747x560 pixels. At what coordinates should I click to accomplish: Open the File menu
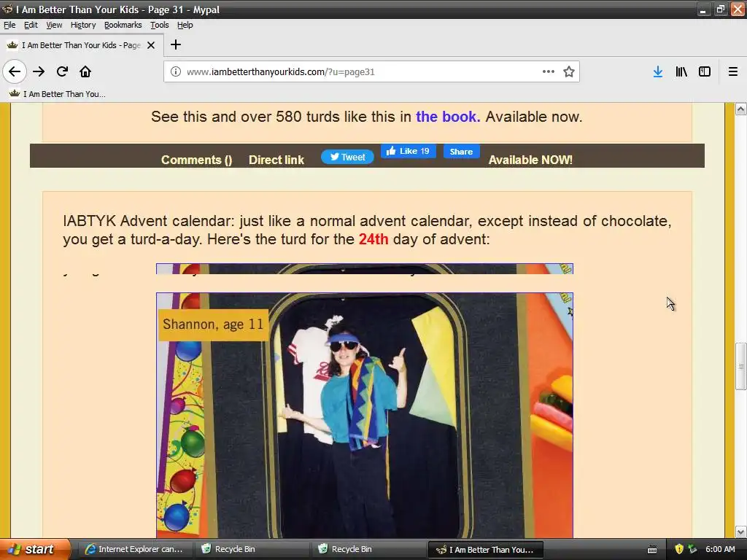(x=9, y=25)
